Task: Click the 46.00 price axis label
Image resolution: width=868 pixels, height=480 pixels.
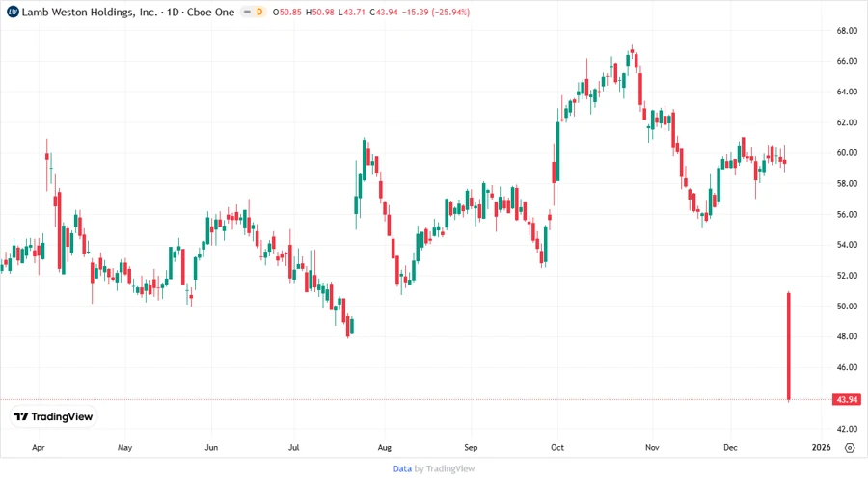Action: (x=847, y=367)
